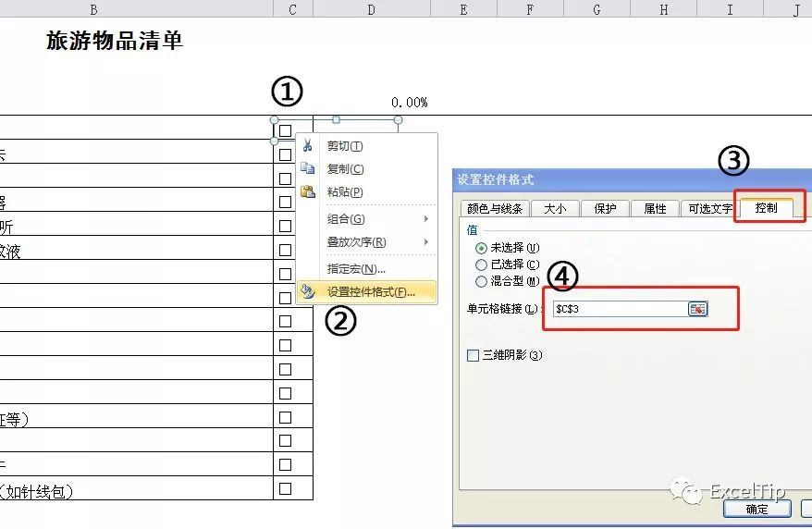Click the 单元格链接 input showing $C$3
Screen dimensions: 812x529
[620, 309]
